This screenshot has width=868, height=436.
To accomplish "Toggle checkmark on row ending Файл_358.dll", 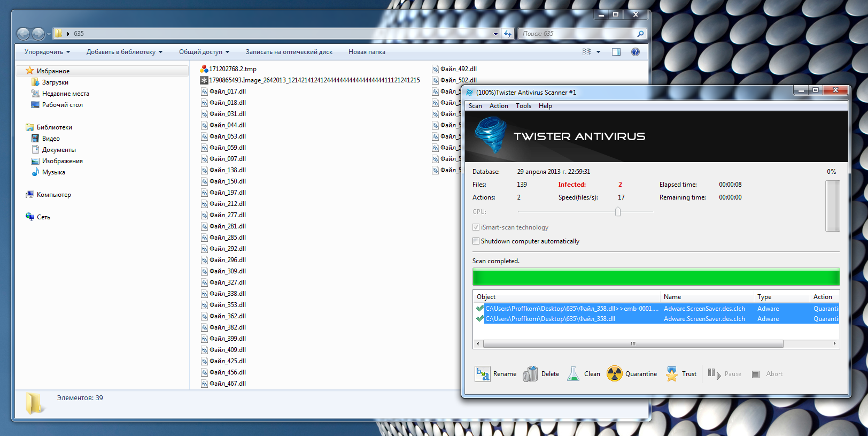I will pyautogui.click(x=479, y=319).
